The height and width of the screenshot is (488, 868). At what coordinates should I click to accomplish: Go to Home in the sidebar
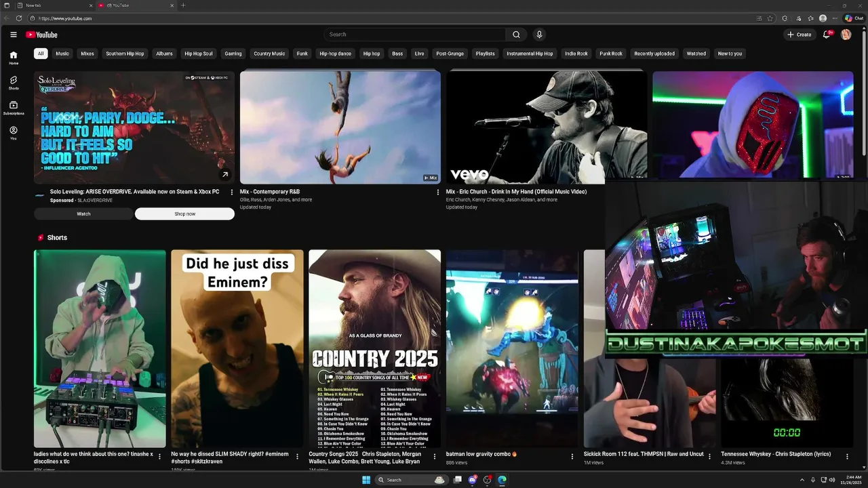14,58
